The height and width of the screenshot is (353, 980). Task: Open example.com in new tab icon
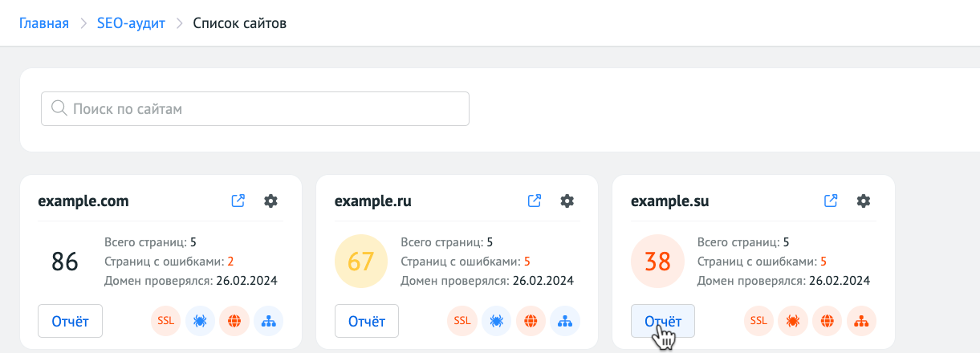click(238, 201)
